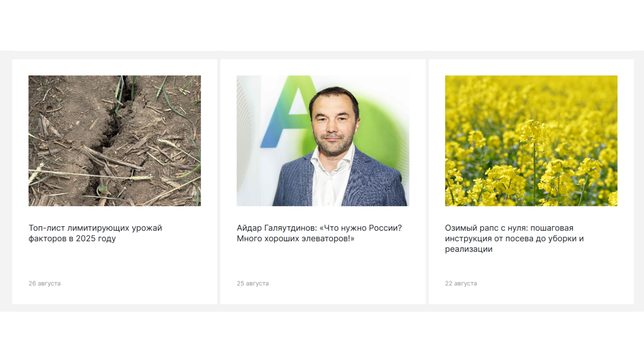Click the '25 августа' date label
Viewport: 644px width, 362px height.
pyautogui.click(x=253, y=283)
